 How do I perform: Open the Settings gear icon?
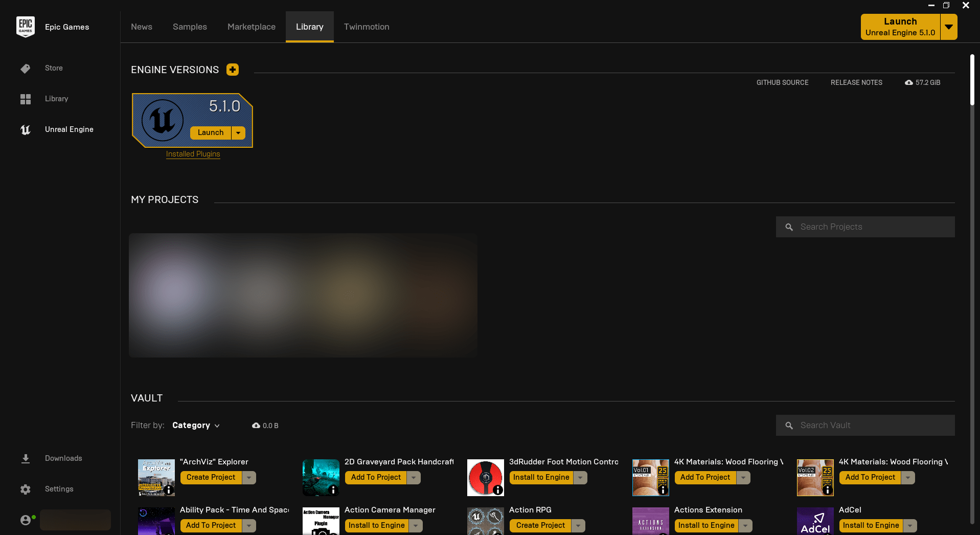click(x=26, y=489)
